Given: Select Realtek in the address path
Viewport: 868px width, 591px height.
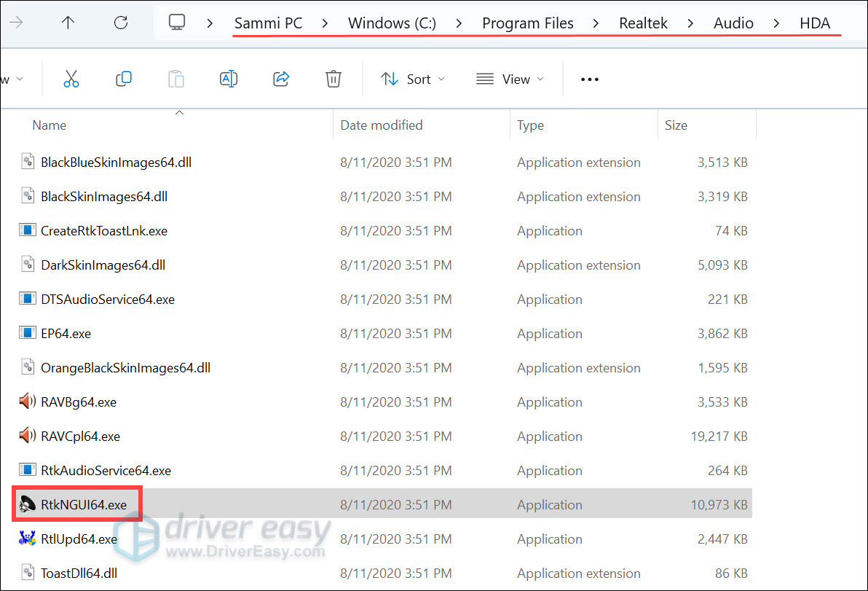Looking at the screenshot, I should (643, 23).
